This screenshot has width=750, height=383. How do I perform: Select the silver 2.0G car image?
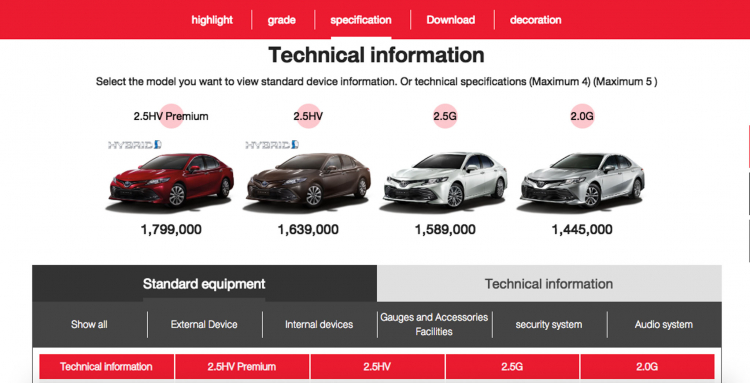coord(583,180)
